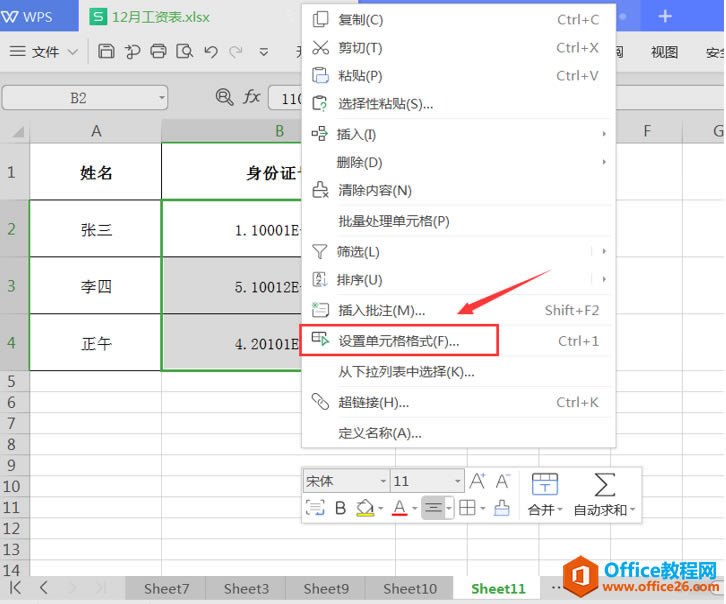
Task: Choose 粘贴(P) from the context menu
Action: pyautogui.click(x=458, y=75)
